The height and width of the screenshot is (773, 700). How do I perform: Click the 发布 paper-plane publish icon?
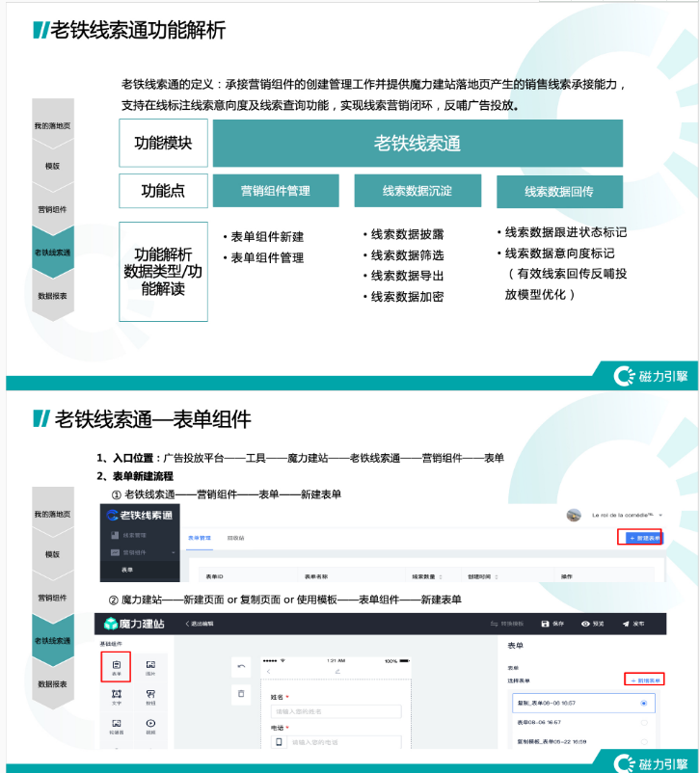[x=626, y=625]
